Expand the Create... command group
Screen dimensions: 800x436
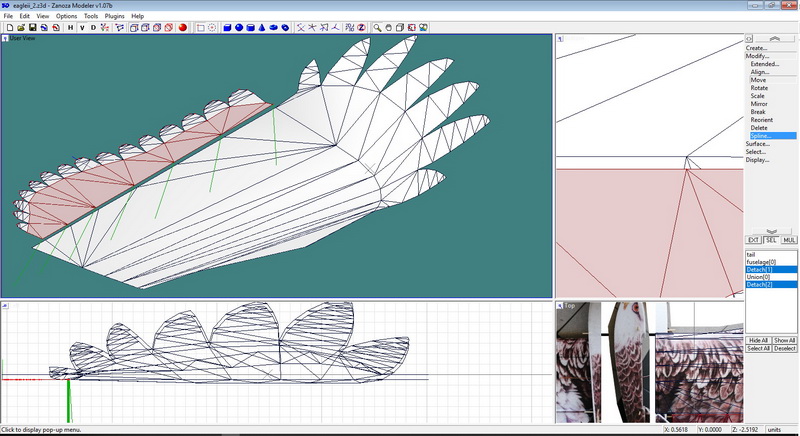pyautogui.click(x=757, y=48)
